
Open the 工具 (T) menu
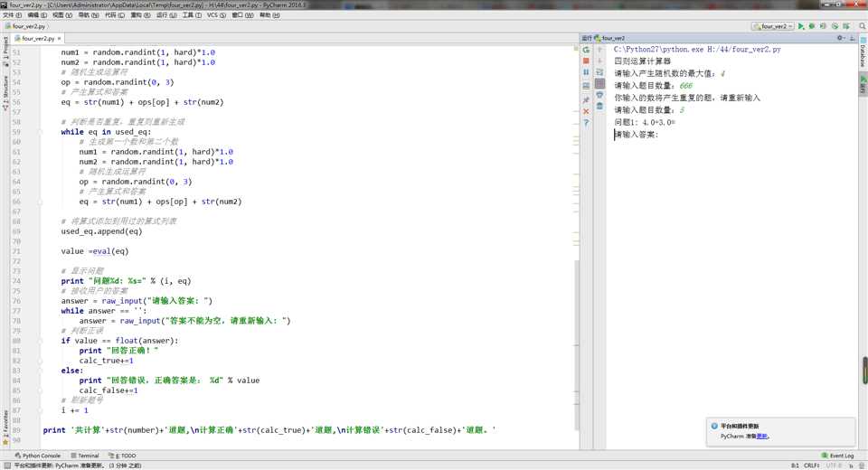[192, 15]
